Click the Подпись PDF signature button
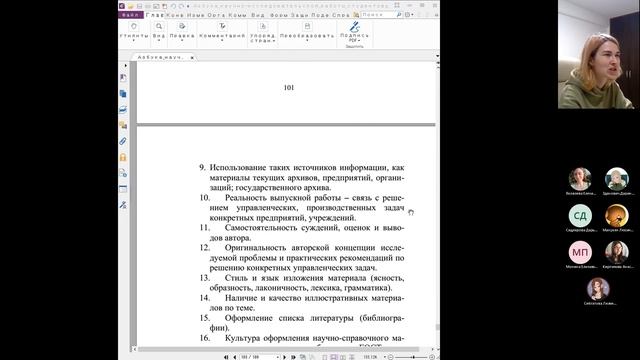The image size is (640, 360). pyautogui.click(x=354, y=32)
